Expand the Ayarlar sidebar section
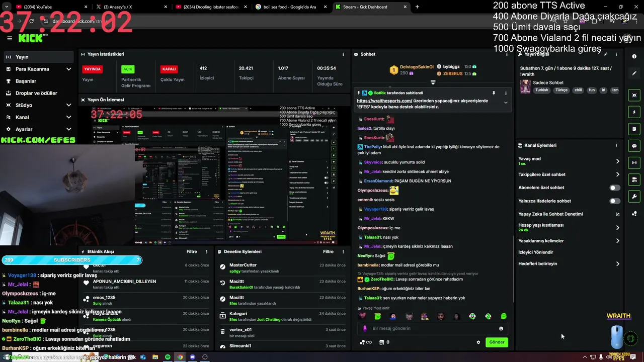 click(x=39, y=129)
